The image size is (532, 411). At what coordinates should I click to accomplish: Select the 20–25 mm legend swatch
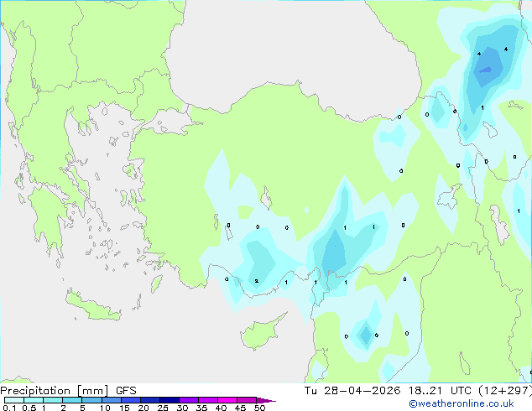point(149,400)
